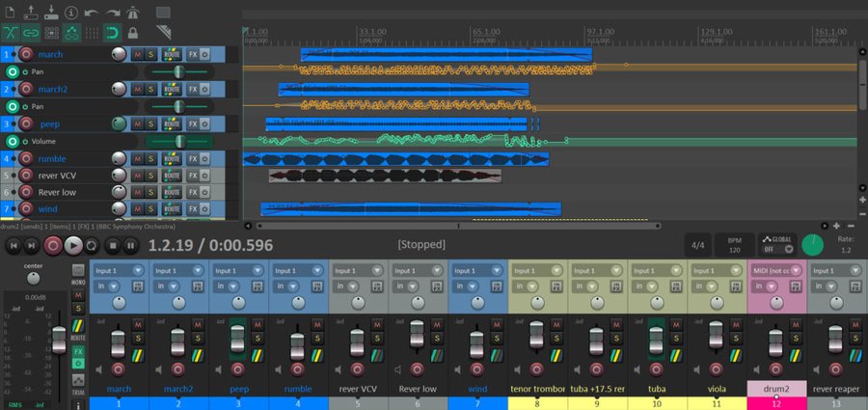The width and height of the screenshot is (868, 410).
Task: Open project settings info icon
Action: click(x=71, y=12)
